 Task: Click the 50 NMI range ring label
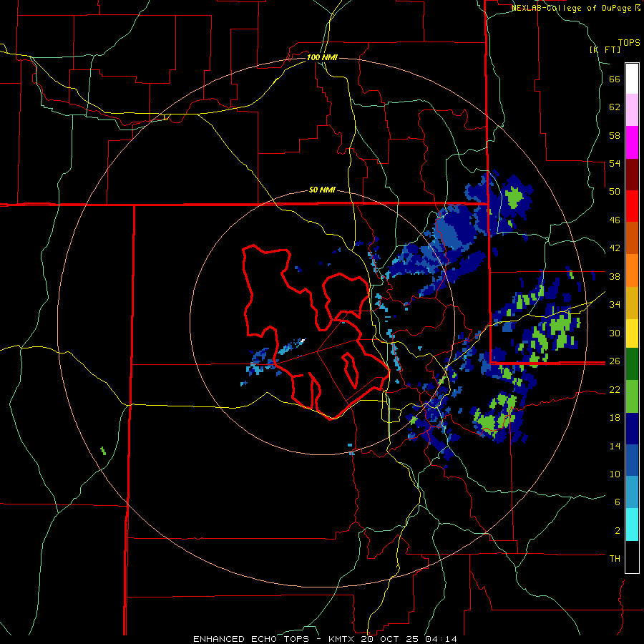[x=322, y=190]
